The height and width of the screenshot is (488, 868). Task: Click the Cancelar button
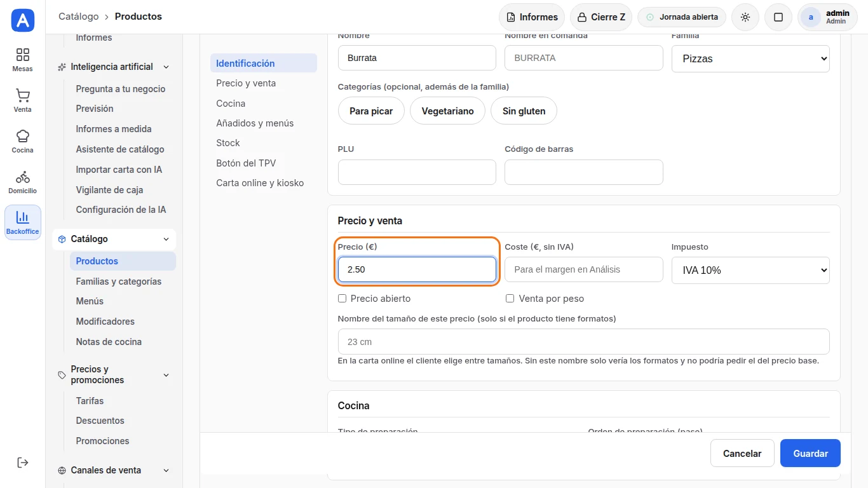tap(742, 453)
